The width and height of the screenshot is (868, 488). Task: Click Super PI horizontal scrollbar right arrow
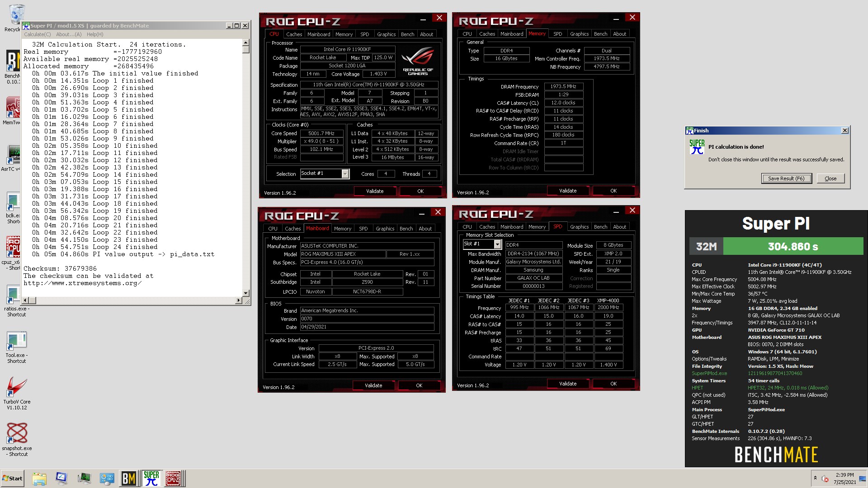pos(239,300)
